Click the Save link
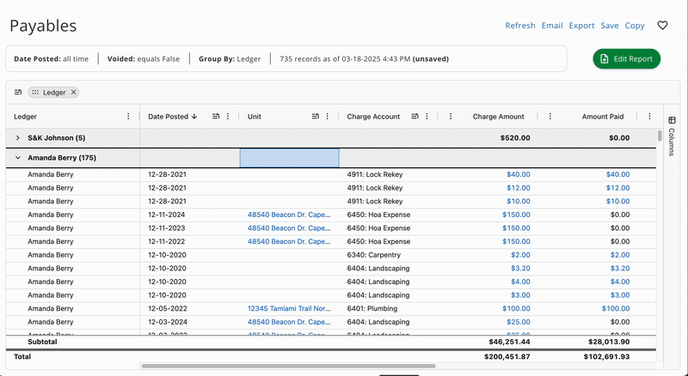Image resolution: width=688 pixels, height=376 pixels. (609, 25)
